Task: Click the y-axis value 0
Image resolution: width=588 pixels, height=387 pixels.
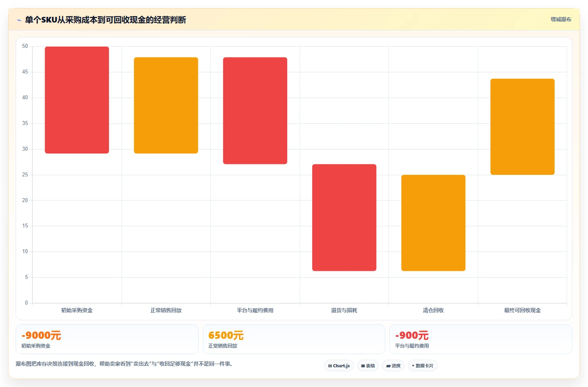Action: 27,303
